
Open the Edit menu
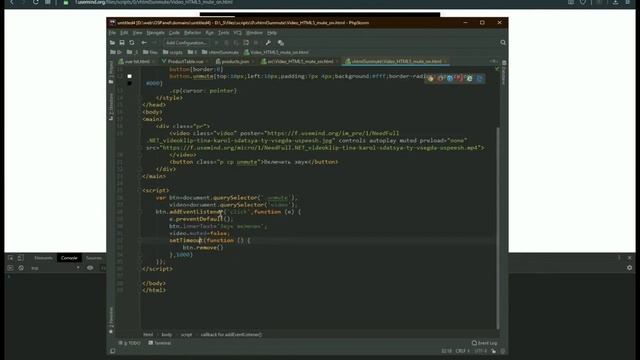point(124,33)
